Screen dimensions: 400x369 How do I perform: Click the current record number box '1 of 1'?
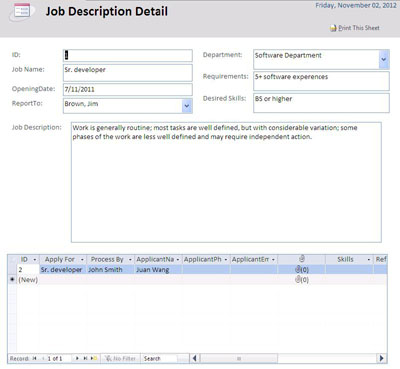point(59,358)
